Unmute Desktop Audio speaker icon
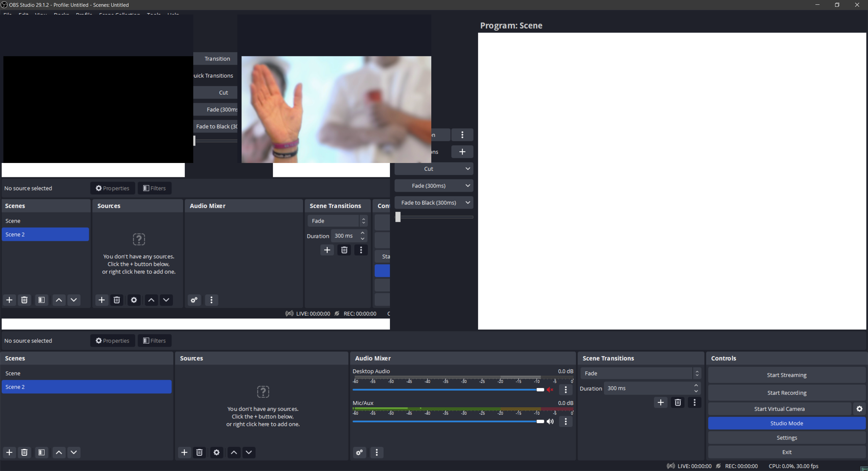This screenshot has height=471, width=868. (x=550, y=390)
